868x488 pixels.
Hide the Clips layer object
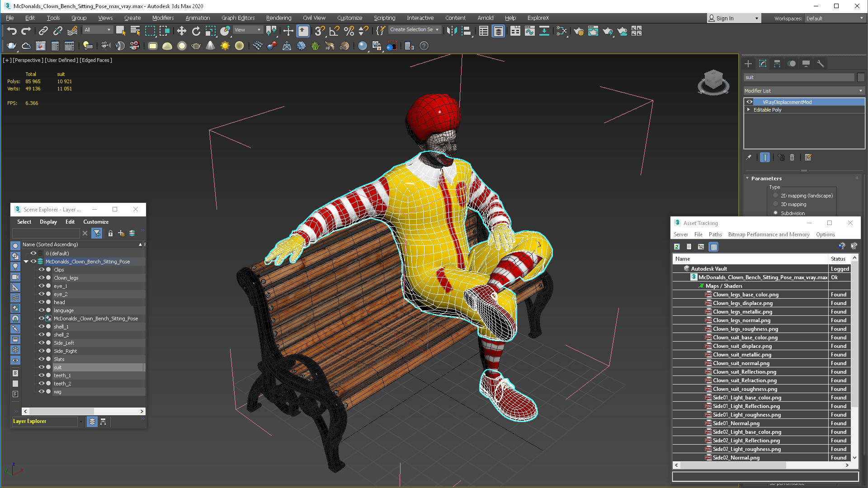[41, 270]
